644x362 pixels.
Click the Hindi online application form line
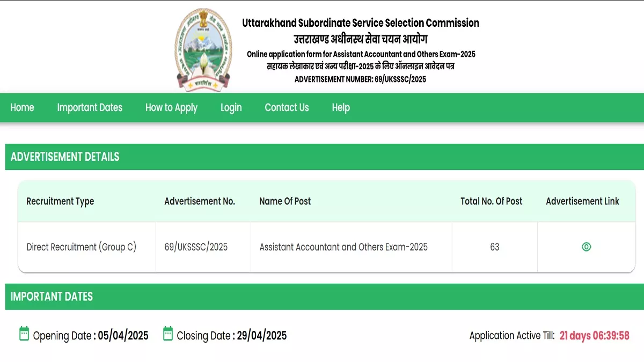click(361, 67)
